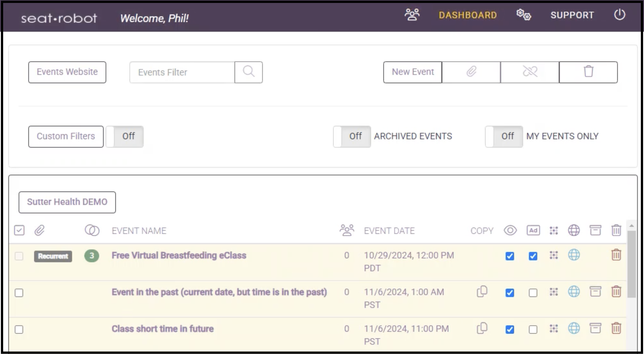This screenshot has height=354, width=644.
Task: Click the Sutter Health DEMO button
Action: coord(67,202)
